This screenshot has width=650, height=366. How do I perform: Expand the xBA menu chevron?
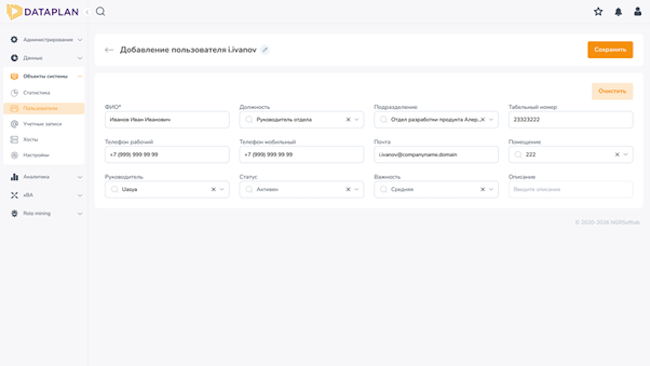(x=80, y=195)
